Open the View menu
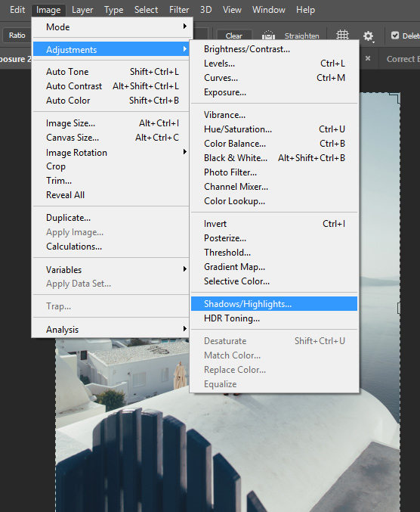Viewport: 420px width, 512px height. pyautogui.click(x=232, y=10)
